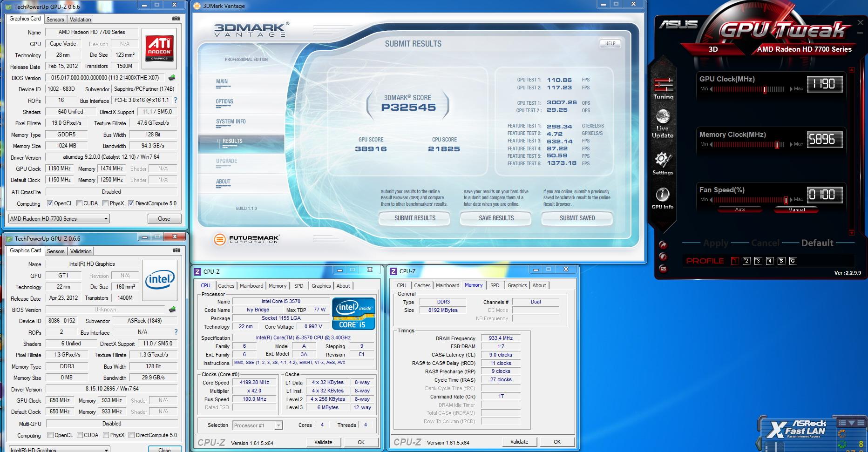
Task: Set fan mode to Auto in GPU Tweak
Action: coord(740,209)
